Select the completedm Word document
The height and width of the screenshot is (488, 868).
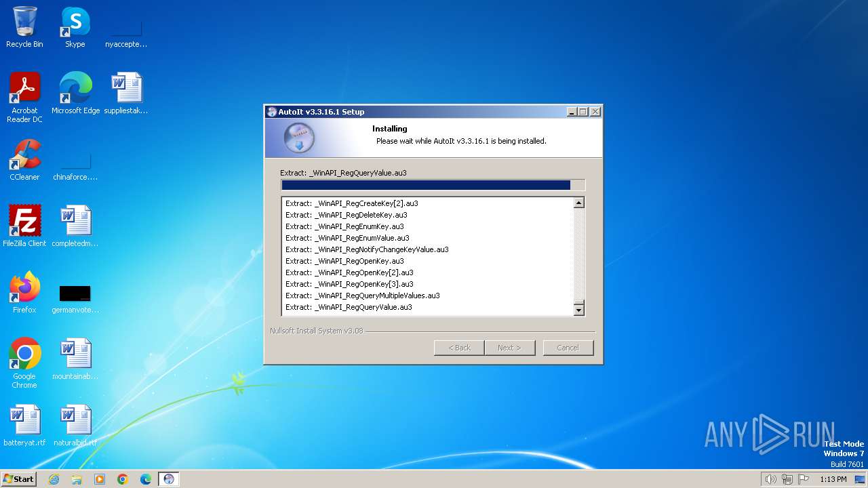coord(75,226)
